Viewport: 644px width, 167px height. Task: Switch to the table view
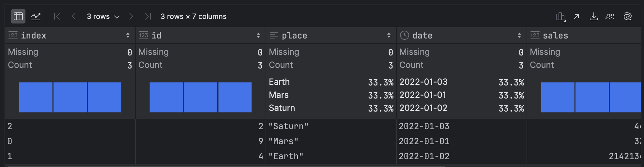point(18,16)
